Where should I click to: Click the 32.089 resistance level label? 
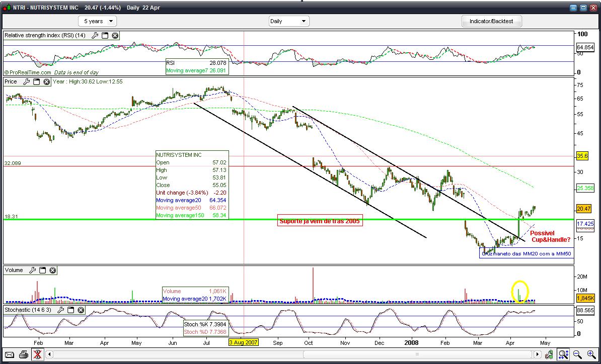coord(13,163)
